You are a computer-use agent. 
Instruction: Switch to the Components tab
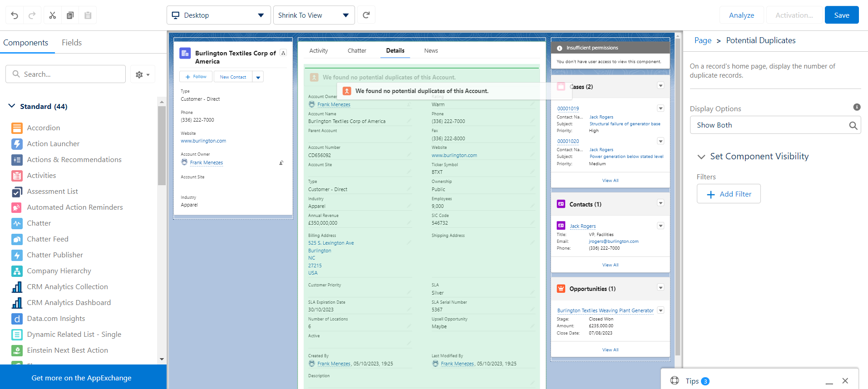point(26,43)
